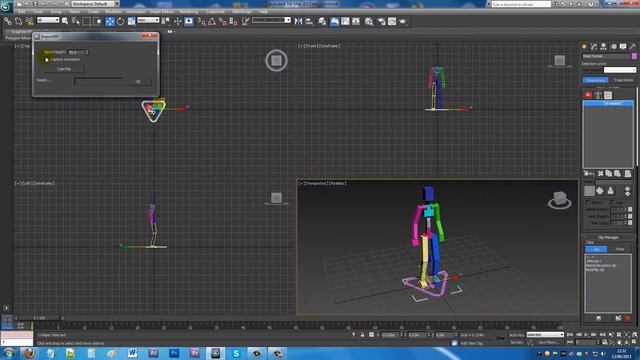Click the Clip tab in Clip Manager
The width and height of the screenshot is (640, 360).
[x=596, y=249]
